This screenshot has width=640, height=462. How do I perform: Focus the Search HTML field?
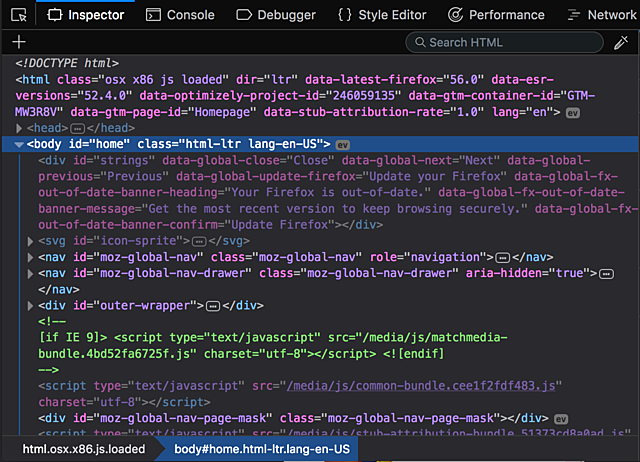[x=504, y=42]
